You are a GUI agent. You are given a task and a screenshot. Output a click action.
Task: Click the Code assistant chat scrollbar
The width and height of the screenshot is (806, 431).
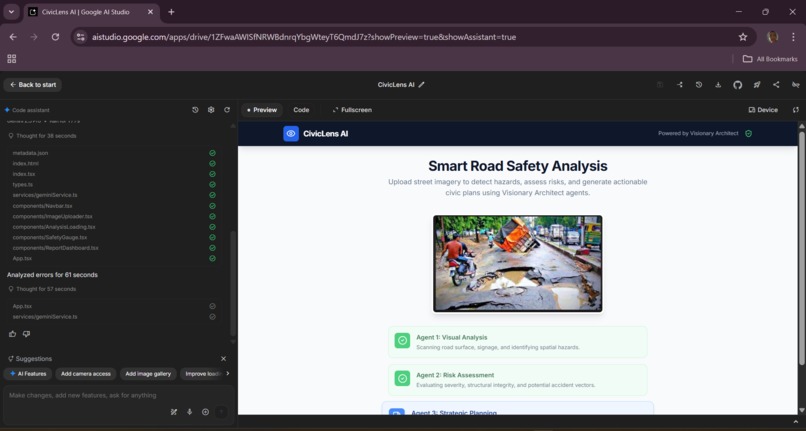[233, 283]
